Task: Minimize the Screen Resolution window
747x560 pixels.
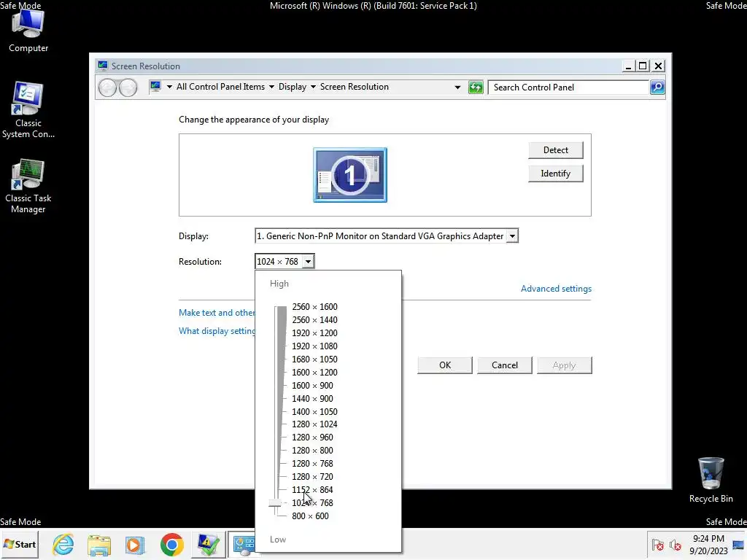Action: point(628,66)
